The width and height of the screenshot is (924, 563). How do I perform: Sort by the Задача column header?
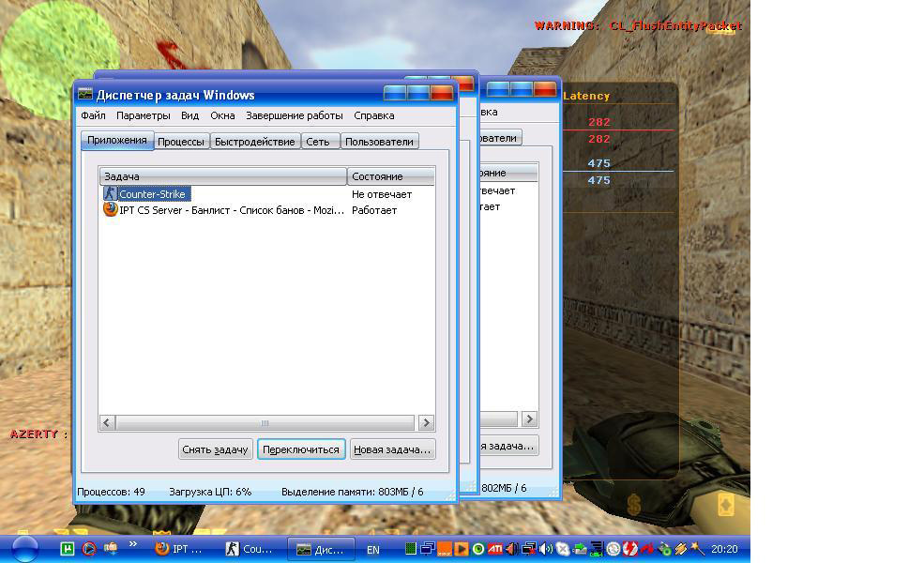click(x=222, y=176)
